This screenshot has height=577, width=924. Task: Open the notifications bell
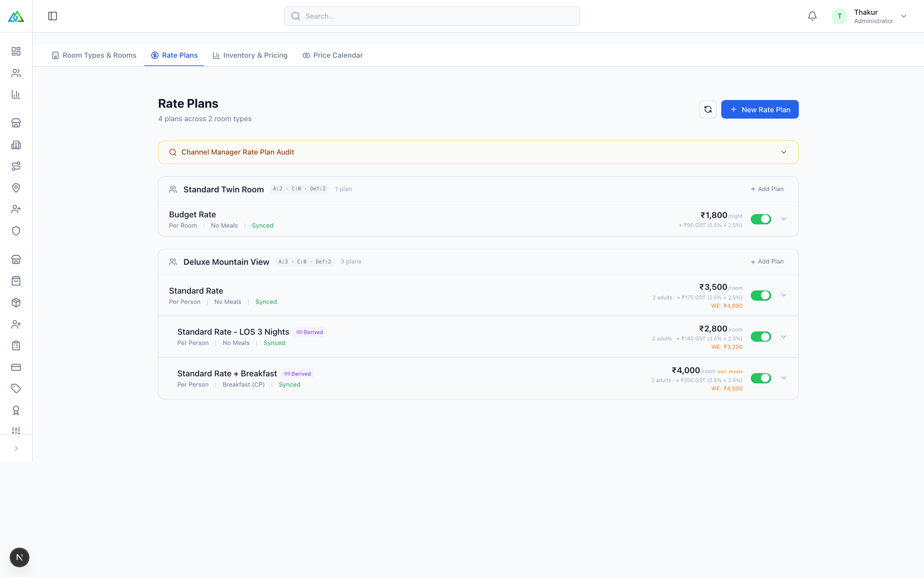pos(812,16)
